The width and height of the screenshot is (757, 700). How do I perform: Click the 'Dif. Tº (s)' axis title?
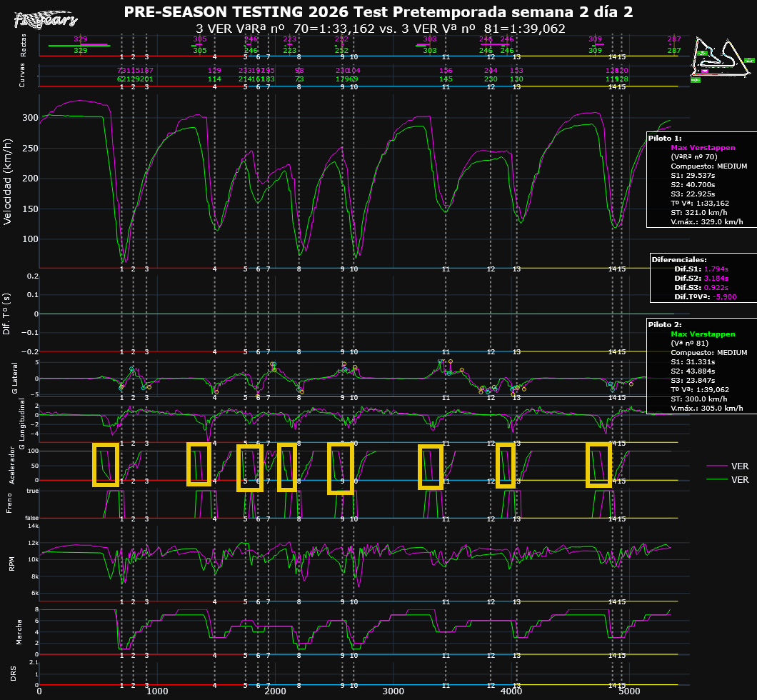6,314
